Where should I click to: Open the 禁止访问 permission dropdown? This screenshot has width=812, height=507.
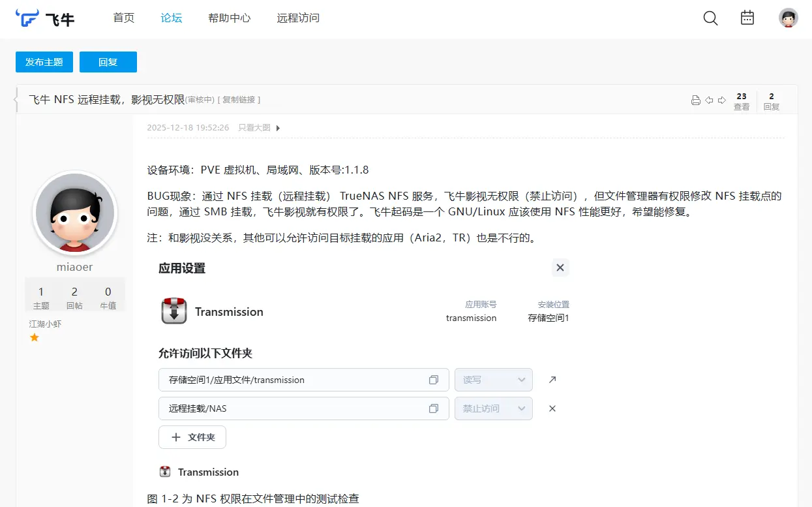tap(494, 408)
